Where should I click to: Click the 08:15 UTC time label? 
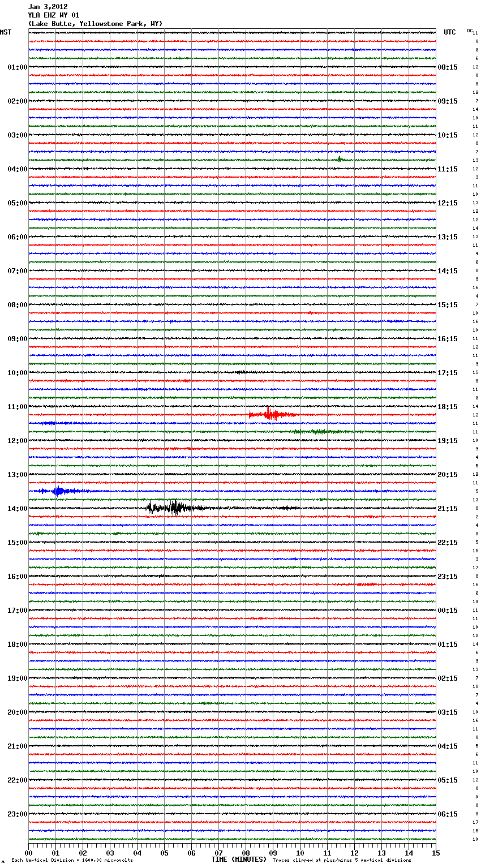(447, 67)
